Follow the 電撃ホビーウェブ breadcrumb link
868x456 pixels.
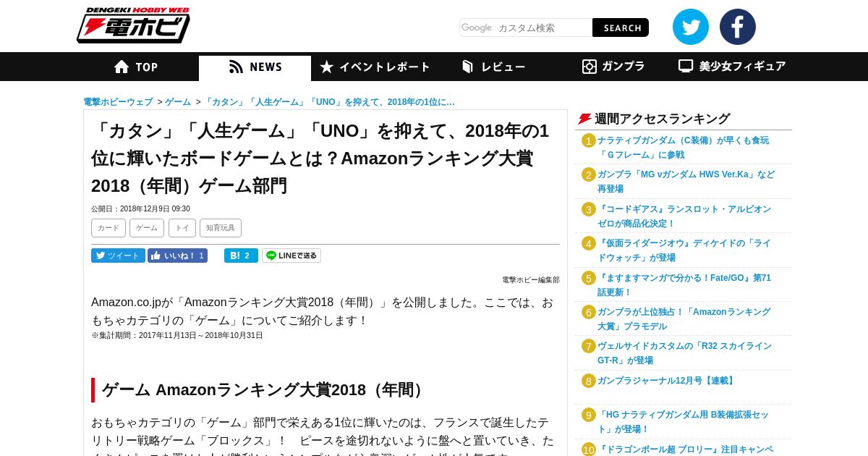coord(118,102)
